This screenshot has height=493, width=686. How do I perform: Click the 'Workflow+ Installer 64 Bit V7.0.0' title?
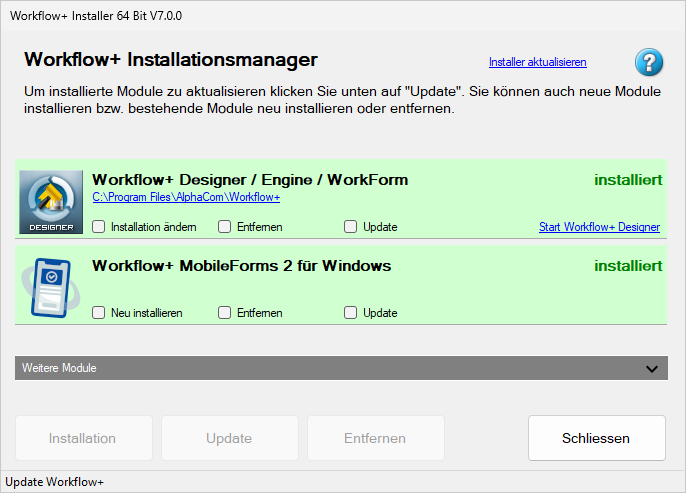96,16
